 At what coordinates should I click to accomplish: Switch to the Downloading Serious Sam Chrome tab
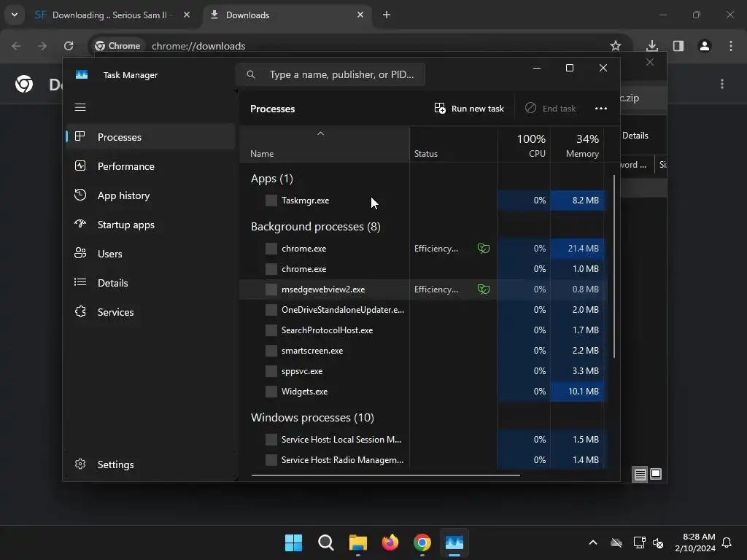[x=112, y=15]
